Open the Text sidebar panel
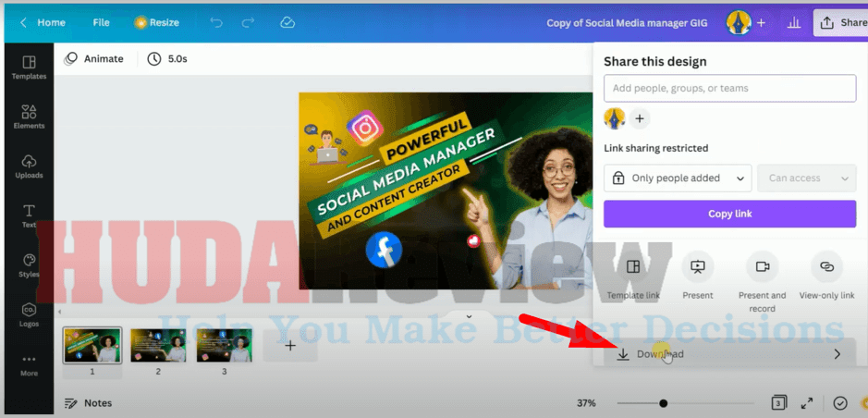 [x=29, y=215]
